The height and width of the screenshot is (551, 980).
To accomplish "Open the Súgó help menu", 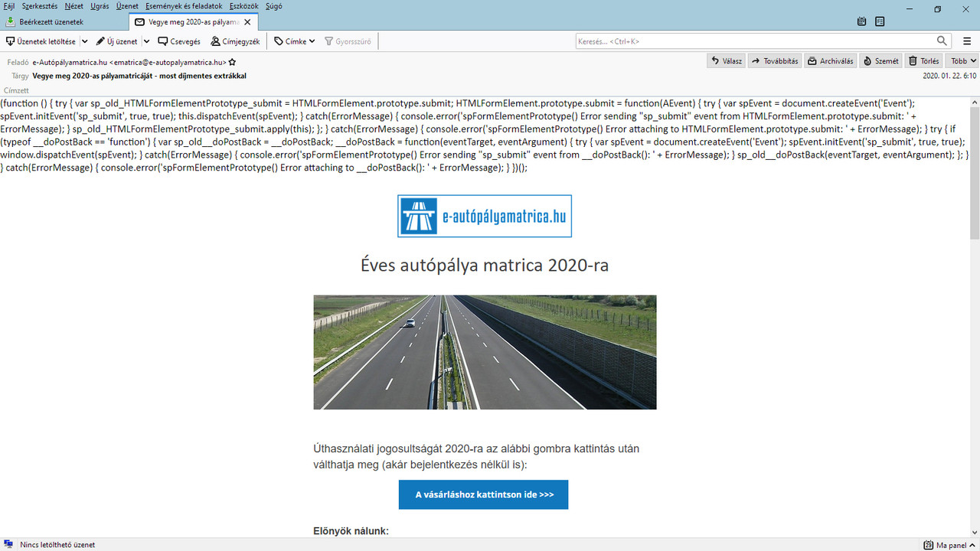I will pos(274,6).
